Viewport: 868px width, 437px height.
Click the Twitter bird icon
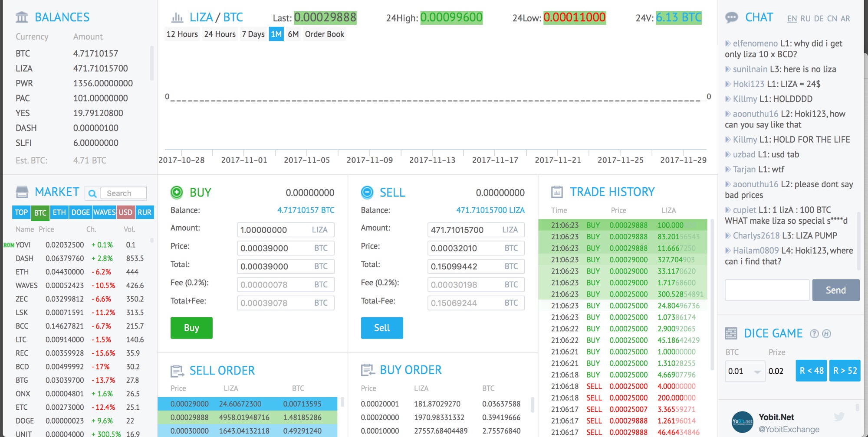[839, 417]
